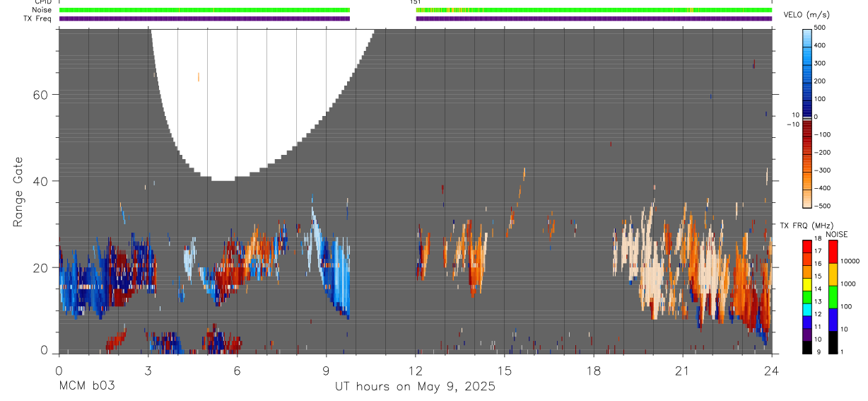868x401 pixels.
Task: Click the 200 tick on velocity colorbar
Action: click(821, 81)
